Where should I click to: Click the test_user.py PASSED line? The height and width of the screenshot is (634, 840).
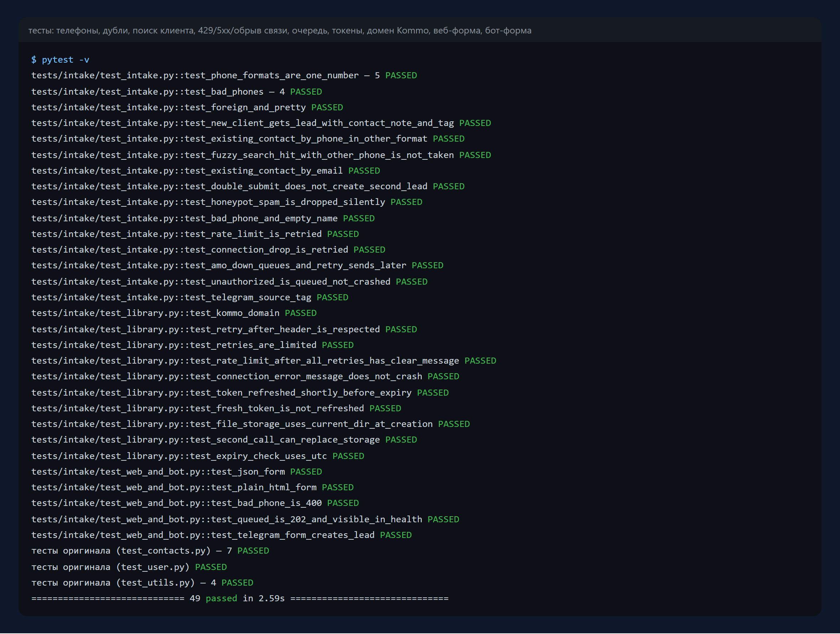(129, 567)
